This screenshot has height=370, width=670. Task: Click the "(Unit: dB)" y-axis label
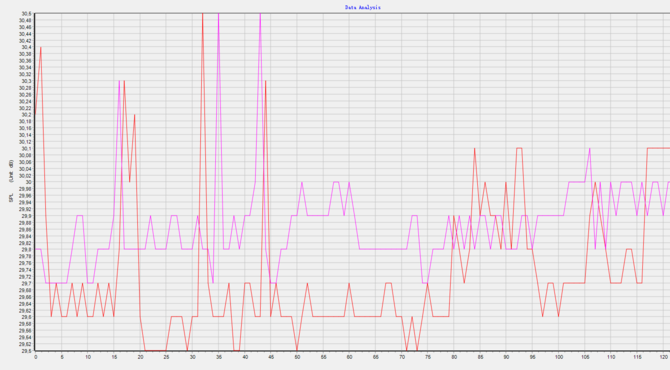(x=11, y=171)
